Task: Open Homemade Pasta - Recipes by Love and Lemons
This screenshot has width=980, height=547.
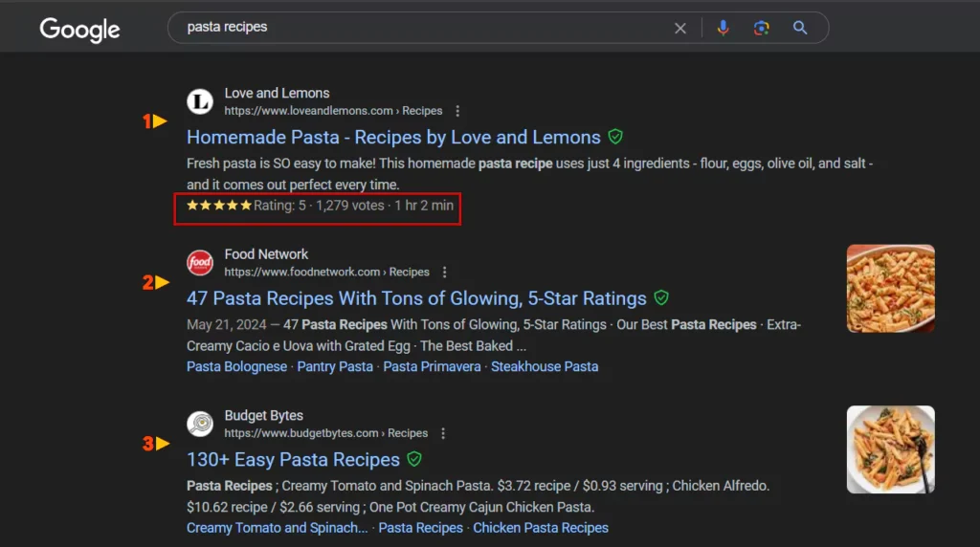Action: point(393,137)
